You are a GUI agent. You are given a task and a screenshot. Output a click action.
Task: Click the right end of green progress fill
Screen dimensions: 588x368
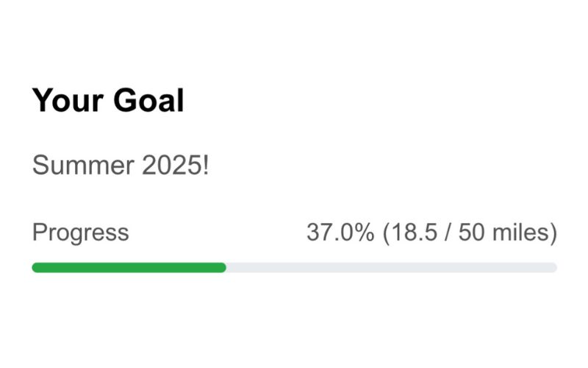223,267
